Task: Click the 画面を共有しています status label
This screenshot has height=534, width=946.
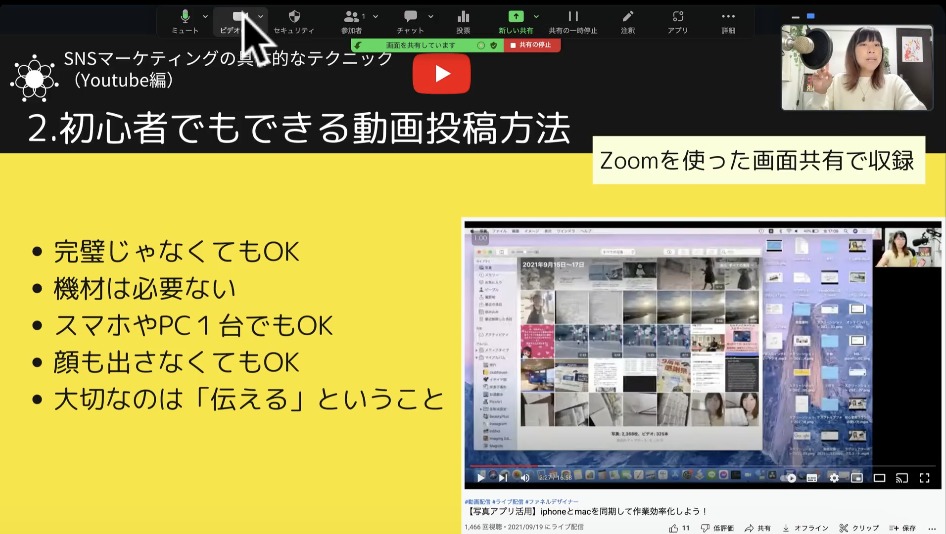Action: coord(421,45)
